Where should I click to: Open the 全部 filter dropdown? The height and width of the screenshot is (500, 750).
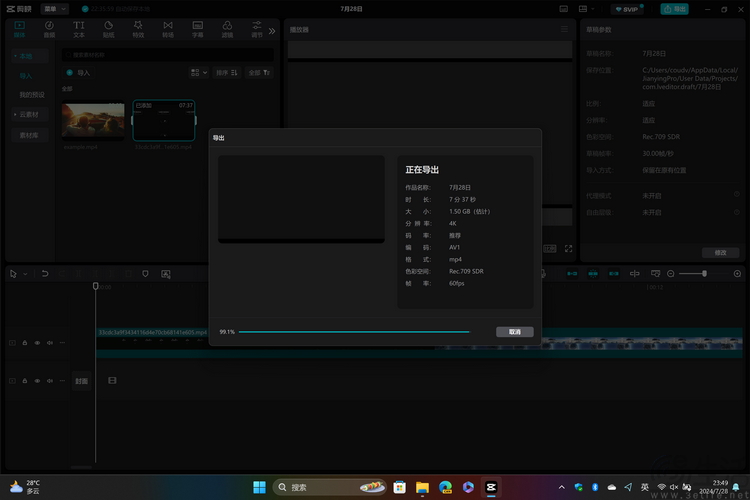click(259, 73)
